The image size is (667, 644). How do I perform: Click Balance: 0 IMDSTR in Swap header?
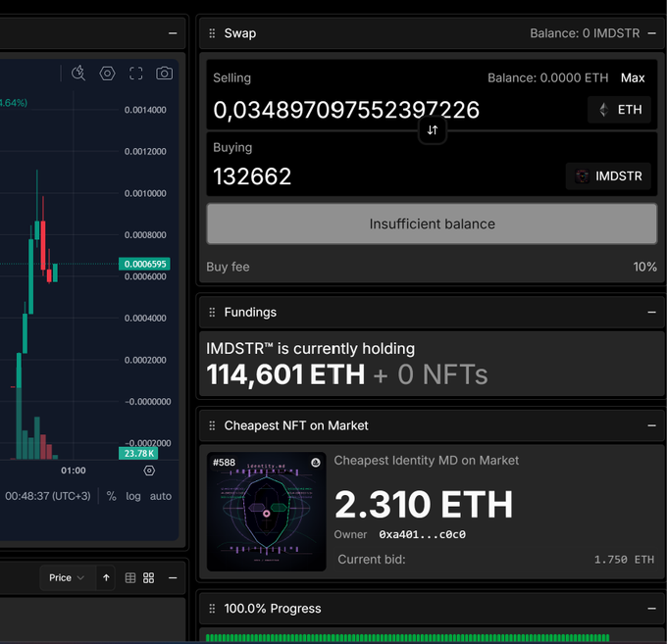(585, 33)
